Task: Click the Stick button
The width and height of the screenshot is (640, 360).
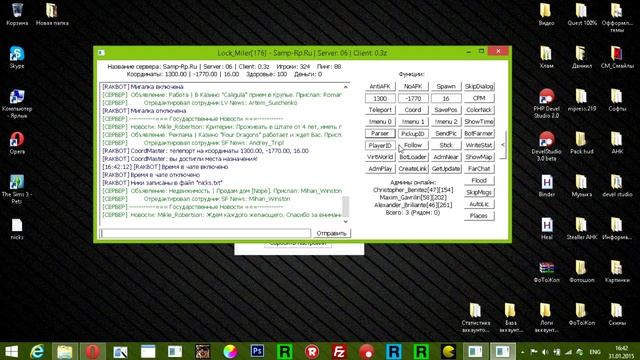Action: [x=446, y=145]
